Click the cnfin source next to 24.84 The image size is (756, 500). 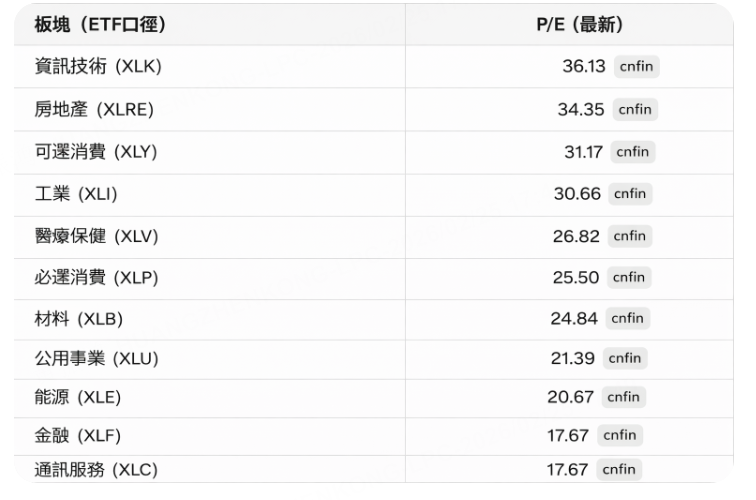coord(628,319)
